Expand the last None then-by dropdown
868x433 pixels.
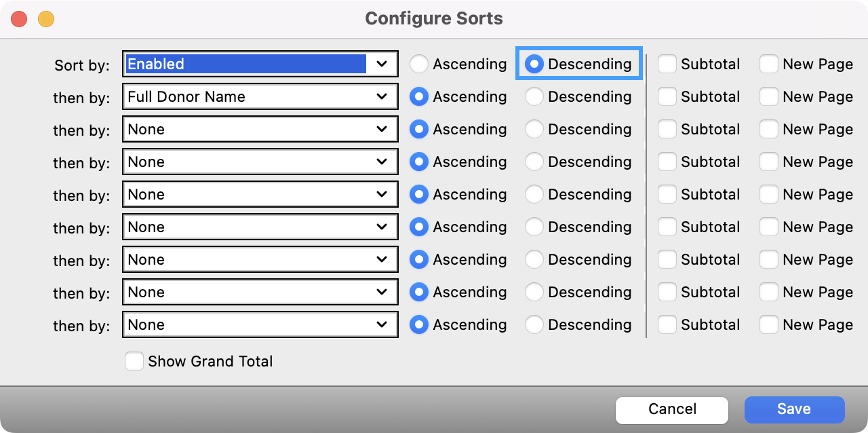pyautogui.click(x=260, y=324)
